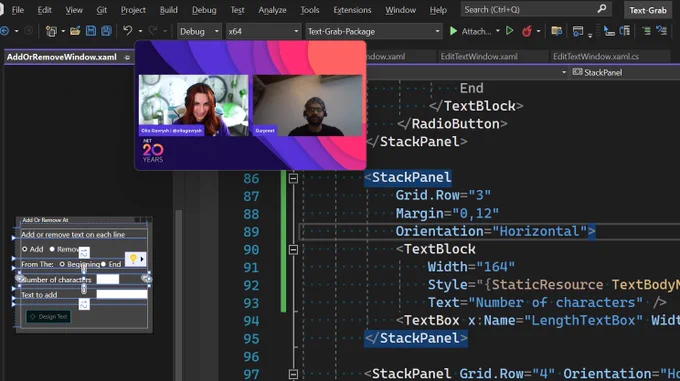Open the Undo history dropdown arrow
This screenshot has height=381, width=680.
pyautogui.click(x=140, y=31)
